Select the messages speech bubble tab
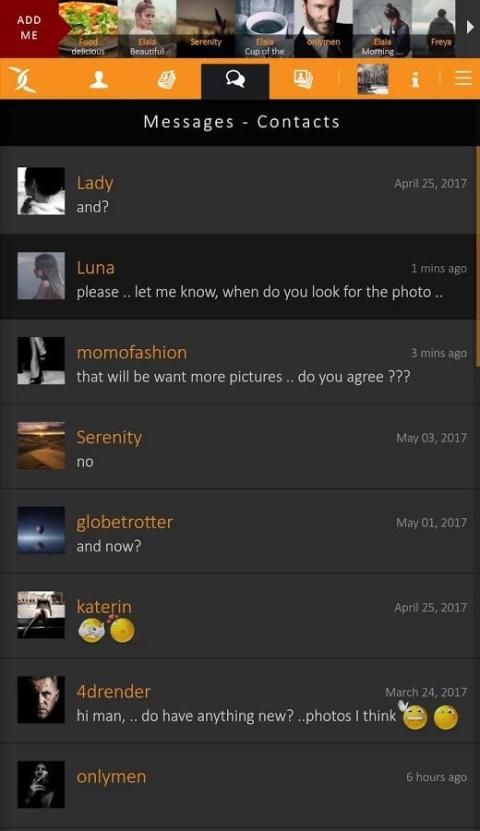Screen dimensions: 480x831 [x=235, y=81]
